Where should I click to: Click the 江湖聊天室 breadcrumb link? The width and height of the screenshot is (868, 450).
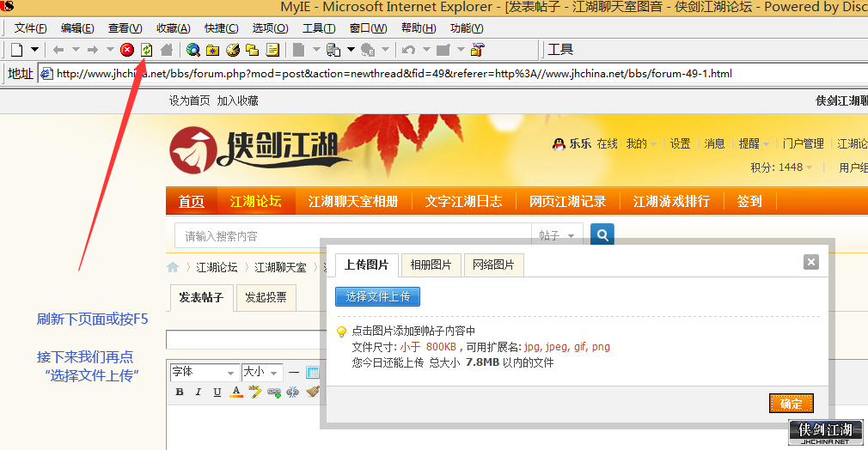coord(280,268)
